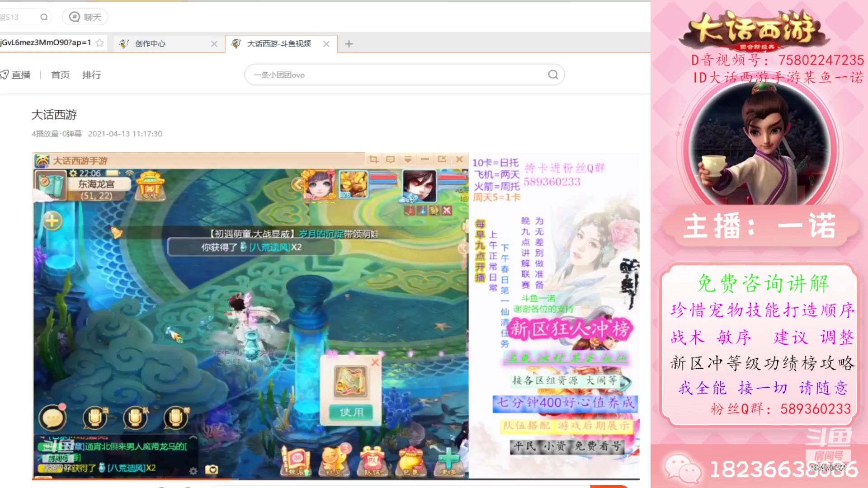The image size is (868, 488).
Task: Click the 新区狂人冲榜 banner
Action: pos(570,329)
